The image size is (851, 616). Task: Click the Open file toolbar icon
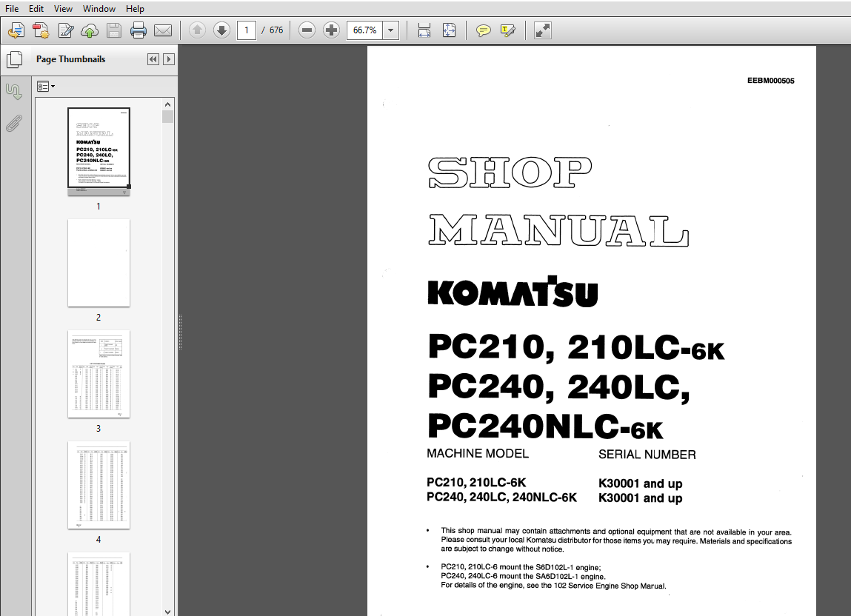pyautogui.click(x=16, y=30)
